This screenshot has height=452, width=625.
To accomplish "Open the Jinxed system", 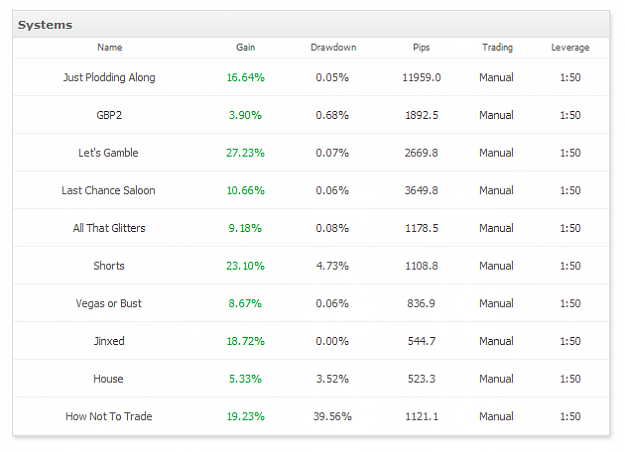I will [109, 341].
